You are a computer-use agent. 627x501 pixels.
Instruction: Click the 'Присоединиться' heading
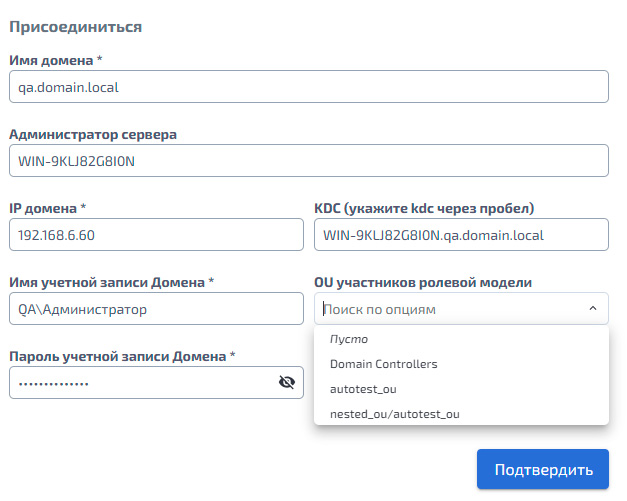76,27
